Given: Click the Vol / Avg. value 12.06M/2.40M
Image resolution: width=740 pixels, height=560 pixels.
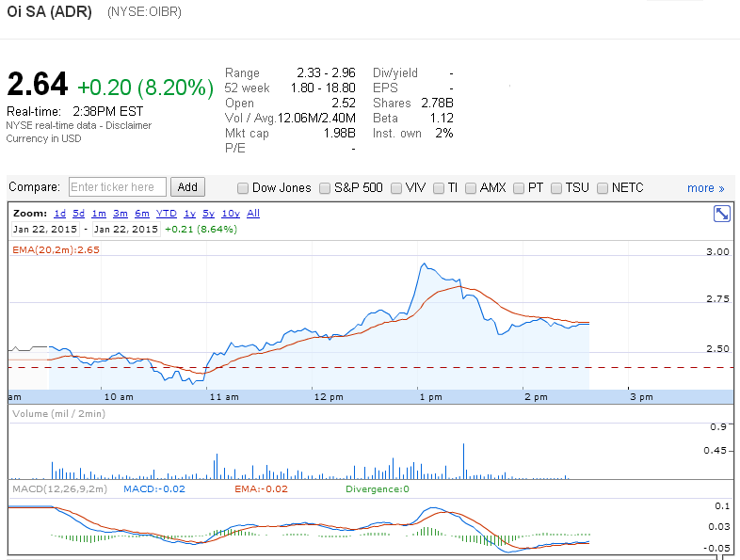Looking at the screenshot, I should (316, 118).
